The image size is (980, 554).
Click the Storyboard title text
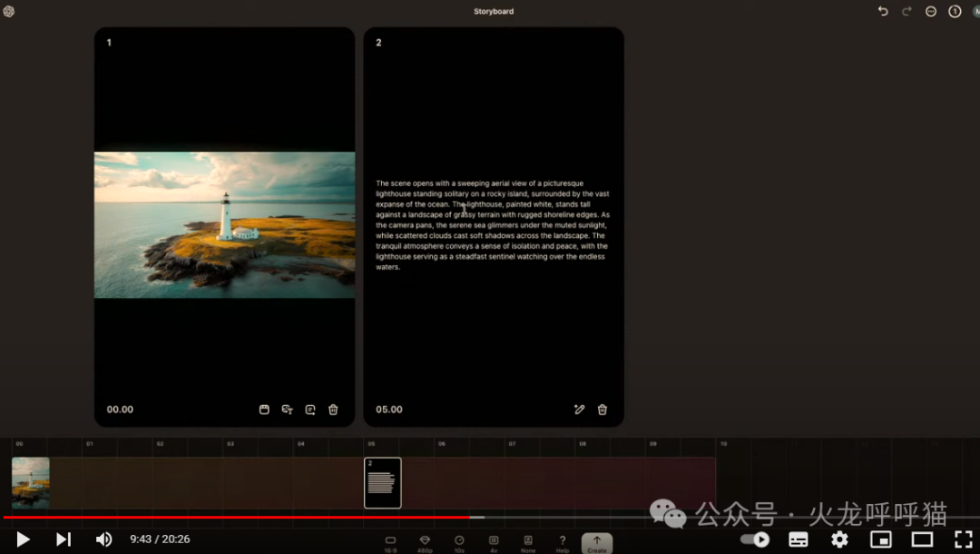click(494, 11)
